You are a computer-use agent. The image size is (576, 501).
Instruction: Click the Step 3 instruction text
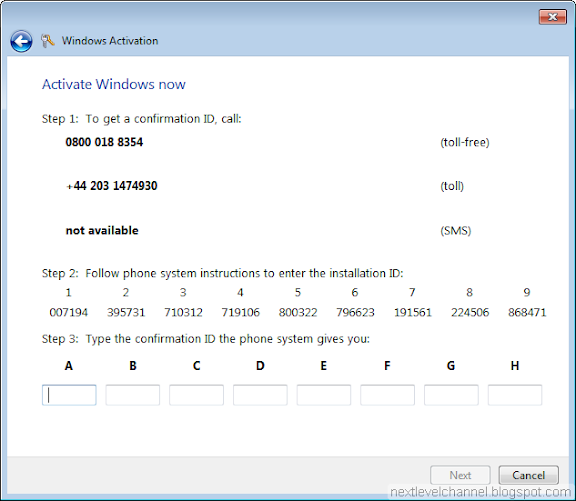click(206, 339)
